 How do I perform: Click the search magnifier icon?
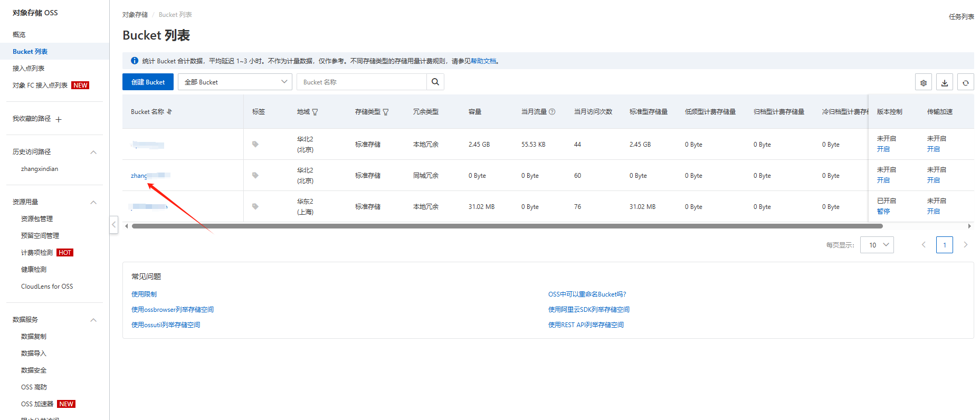click(x=435, y=82)
